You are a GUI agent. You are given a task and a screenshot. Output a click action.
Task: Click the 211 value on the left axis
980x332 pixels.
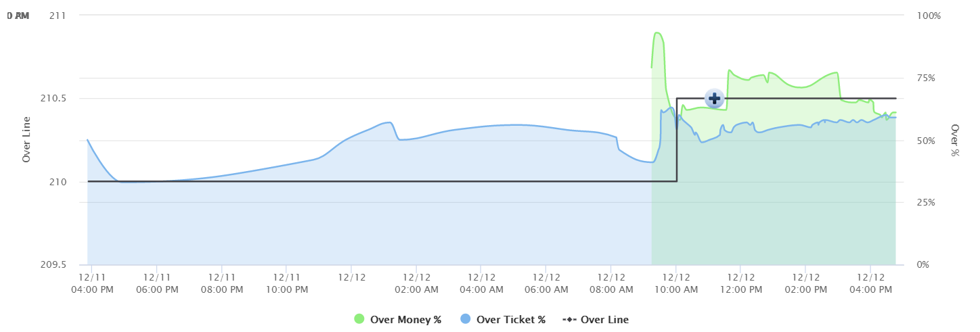[x=58, y=15]
